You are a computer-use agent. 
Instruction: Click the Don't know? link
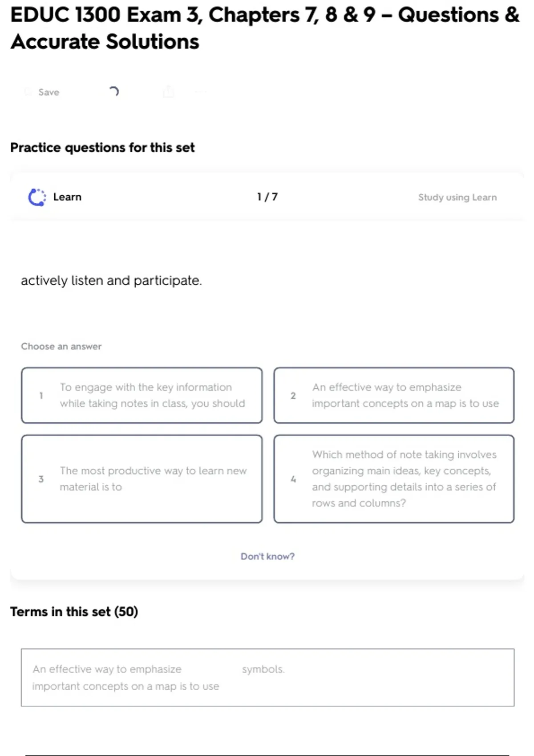click(x=267, y=556)
